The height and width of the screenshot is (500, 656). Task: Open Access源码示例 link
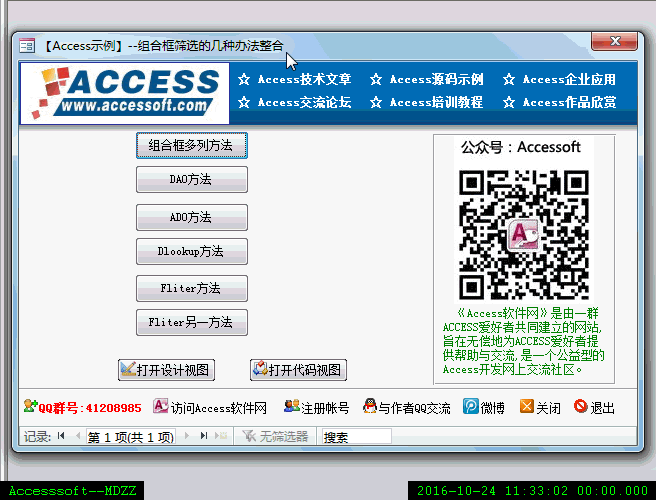point(436,79)
